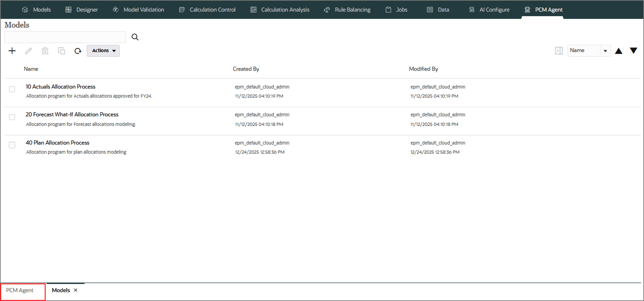Click the models search input field
Viewport: 644px width, 301px height.
pos(65,37)
